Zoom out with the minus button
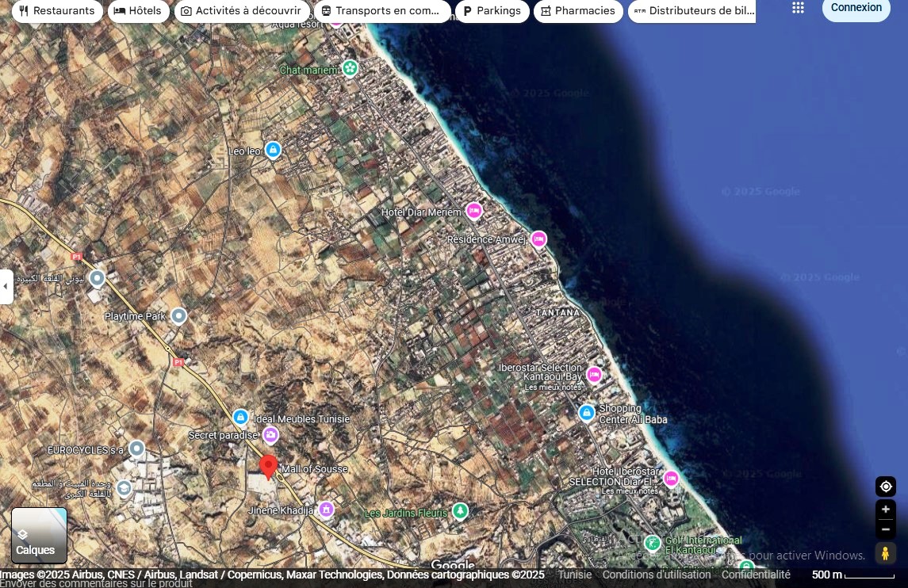 pyautogui.click(x=886, y=529)
